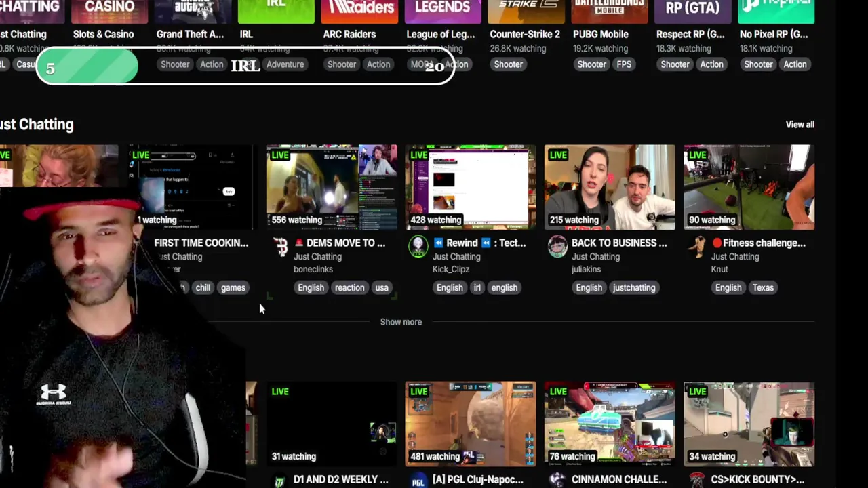
Task: Click PGL avatar beside Cluj-Napoca stream title
Action: click(x=418, y=480)
